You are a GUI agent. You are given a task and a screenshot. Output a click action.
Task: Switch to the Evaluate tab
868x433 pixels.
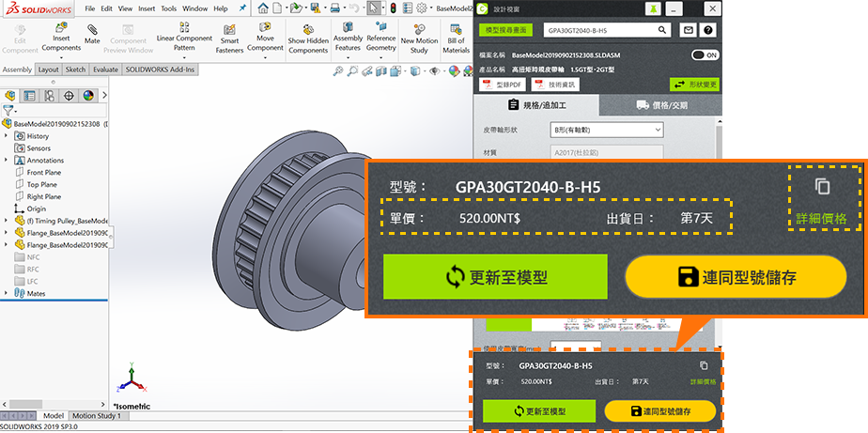pyautogui.click(x=105, y=70)
